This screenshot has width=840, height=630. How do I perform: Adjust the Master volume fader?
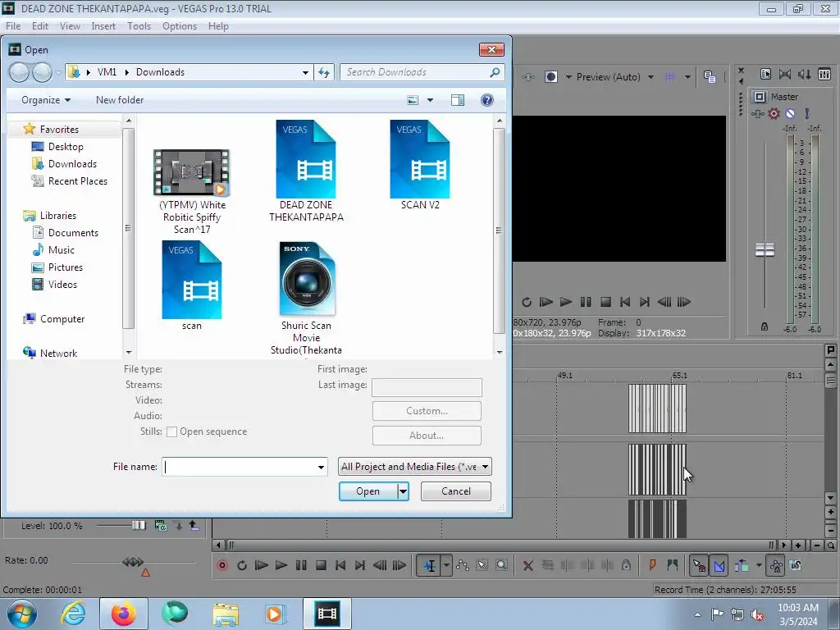[765, 249]
